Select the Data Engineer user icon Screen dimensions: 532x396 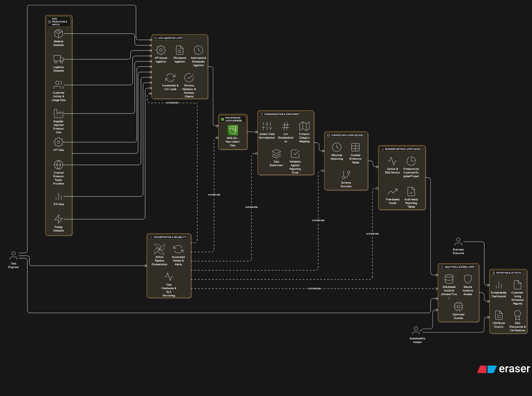tap(13, 256)
